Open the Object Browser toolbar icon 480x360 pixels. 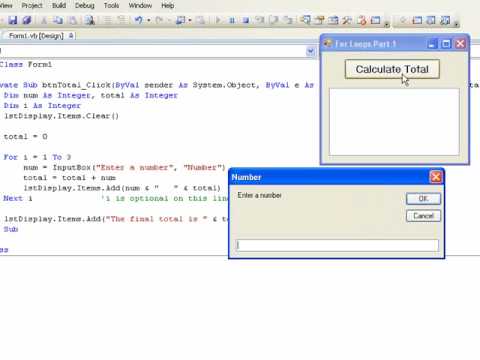333,20
